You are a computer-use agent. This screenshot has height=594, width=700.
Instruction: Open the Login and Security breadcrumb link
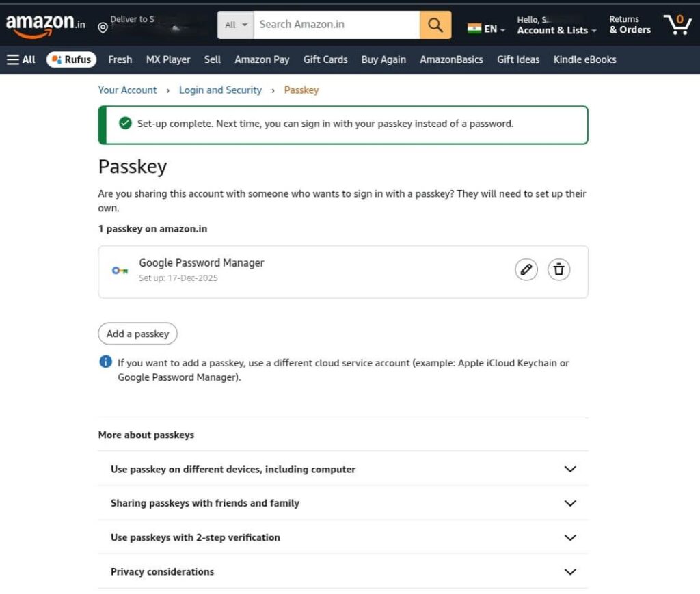pos(220,90)
